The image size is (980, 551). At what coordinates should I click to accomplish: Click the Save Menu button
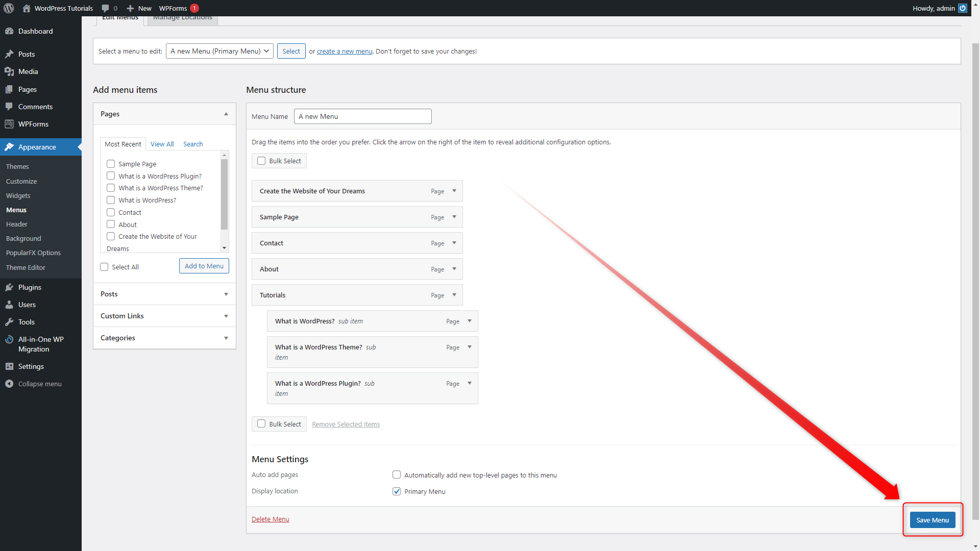pyautogui.click(x=933, y=520)
